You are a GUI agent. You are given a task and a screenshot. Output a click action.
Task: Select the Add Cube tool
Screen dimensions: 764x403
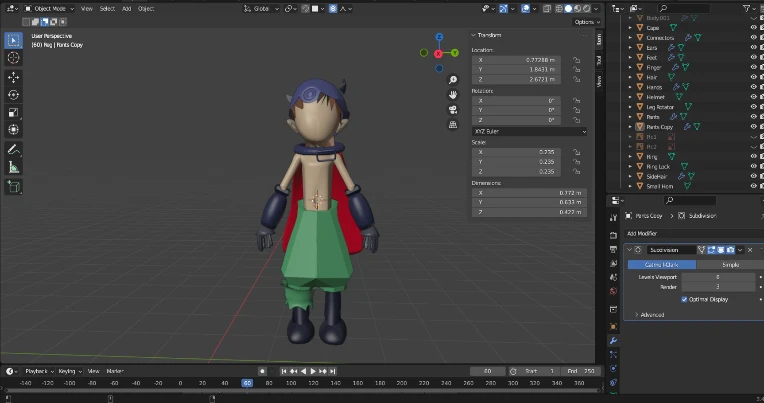(13, 187)
